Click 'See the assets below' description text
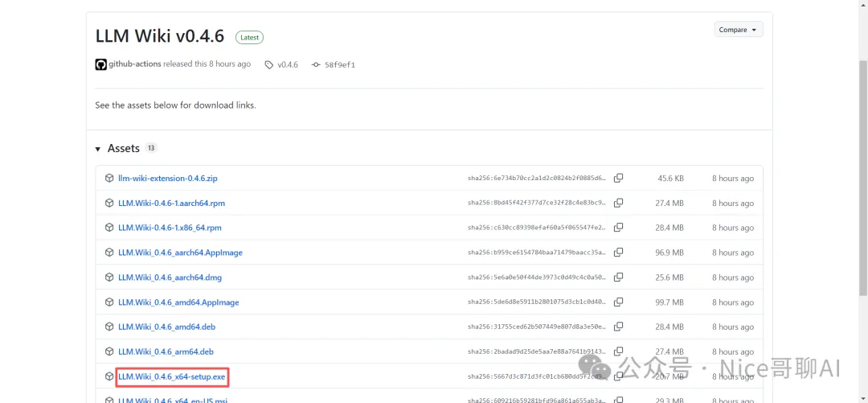The image size is (868, 403). [175, 105]
